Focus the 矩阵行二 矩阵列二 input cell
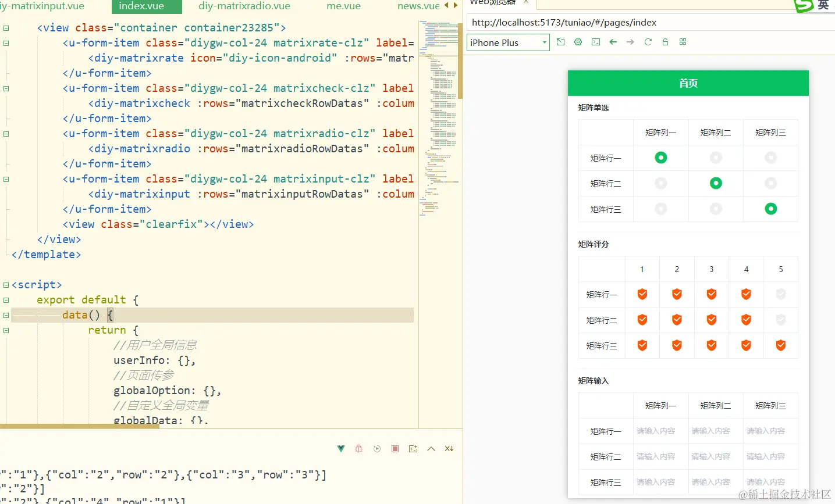Image resolution: width=835 pixels, height=504 pixels. point(716,456)
